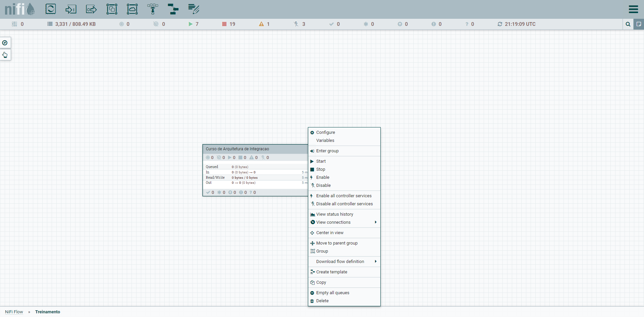644x317 pixels.
Task: Select Delete from context menu
Action: [x=344, y=301]
